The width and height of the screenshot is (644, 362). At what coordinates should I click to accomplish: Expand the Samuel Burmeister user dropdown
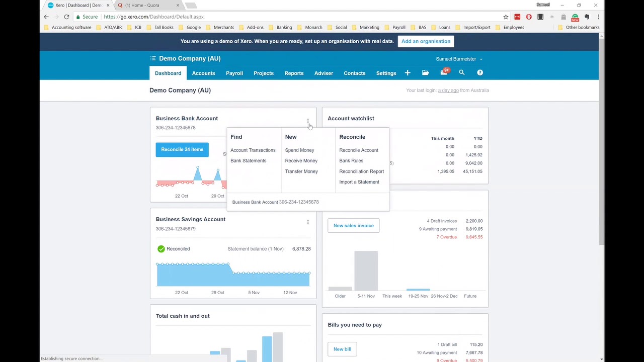tap(459, 59)
